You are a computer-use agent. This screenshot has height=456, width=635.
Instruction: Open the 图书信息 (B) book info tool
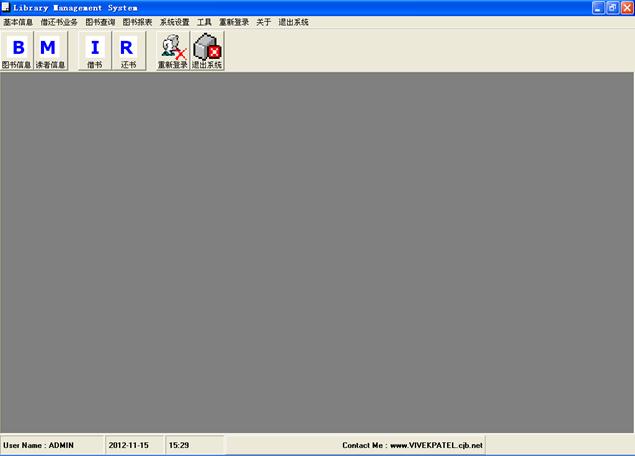coord(18,50)
